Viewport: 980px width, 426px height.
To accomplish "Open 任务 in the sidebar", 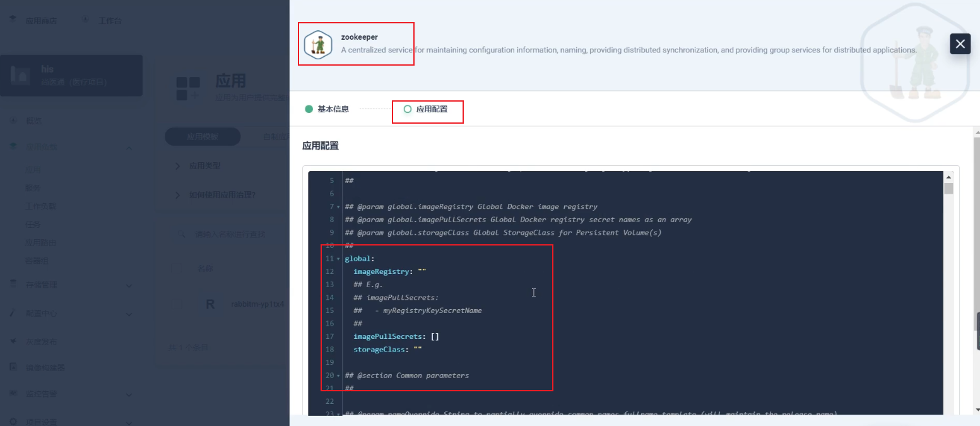I will click(x=33, y=225).
